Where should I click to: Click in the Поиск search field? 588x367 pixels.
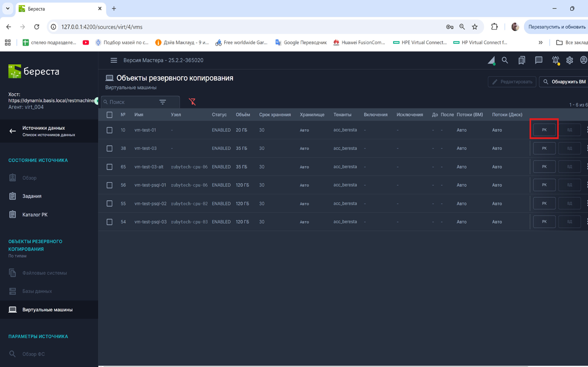click(x=131, y=102)
